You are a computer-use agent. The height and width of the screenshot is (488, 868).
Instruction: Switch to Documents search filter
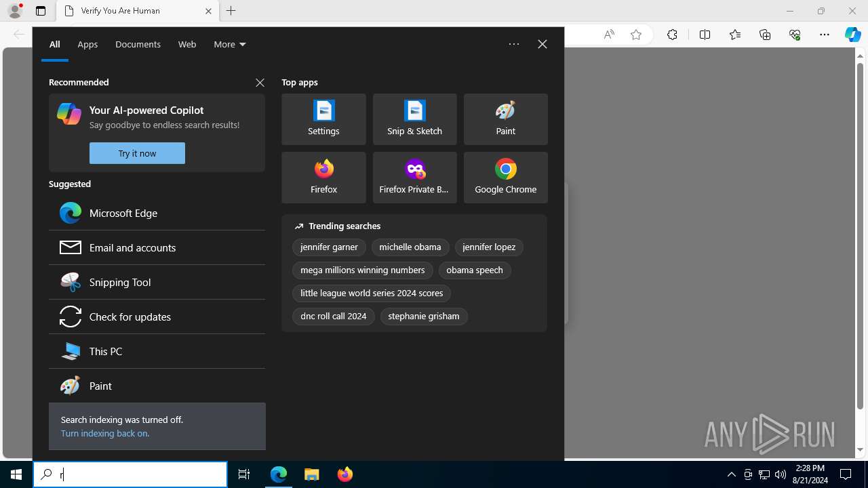pyautogui.click(x=138, y=44)
